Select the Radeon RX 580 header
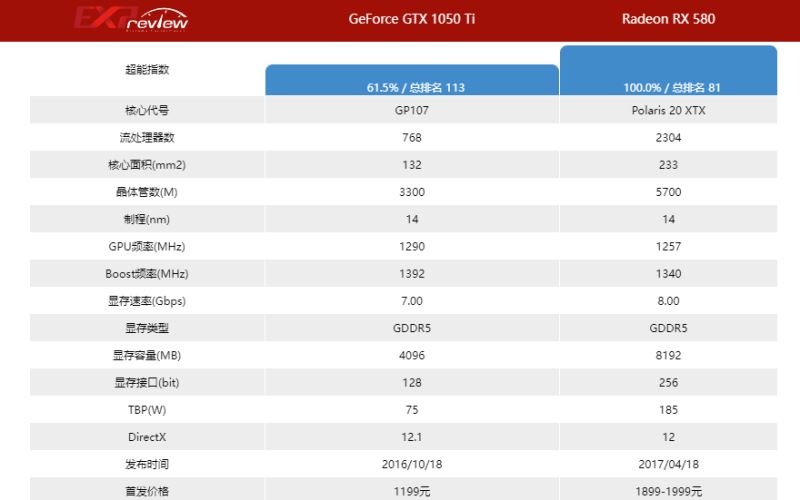 [x=668, y=19]
